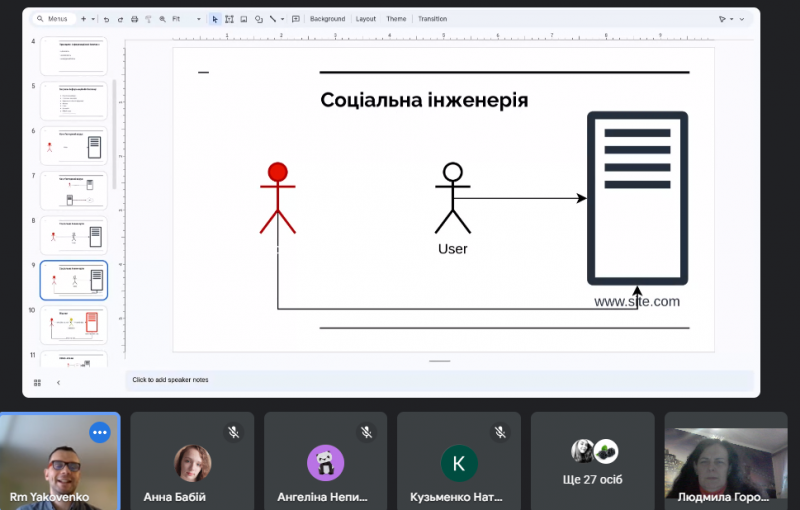
Task: Select slide 11 thumbnail
Action: (73, 359)
